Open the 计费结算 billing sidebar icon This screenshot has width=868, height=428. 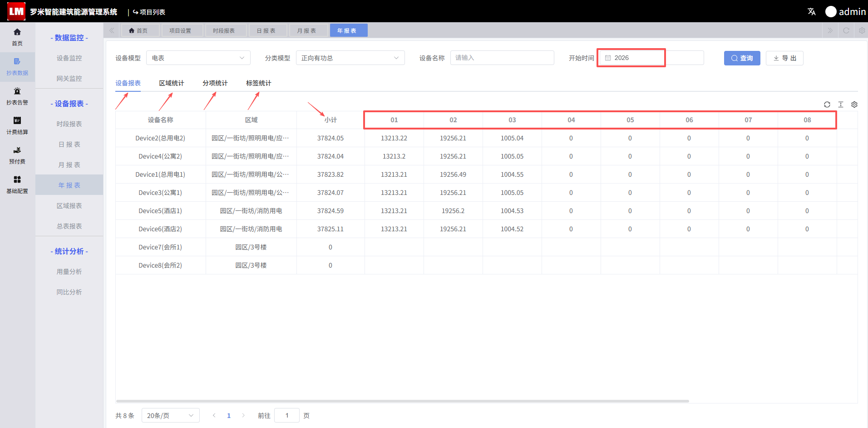pos(17,125)
